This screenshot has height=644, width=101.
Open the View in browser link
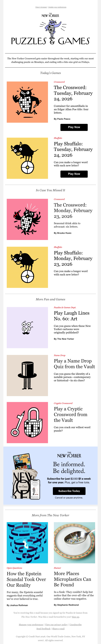[x=41, y=7]
